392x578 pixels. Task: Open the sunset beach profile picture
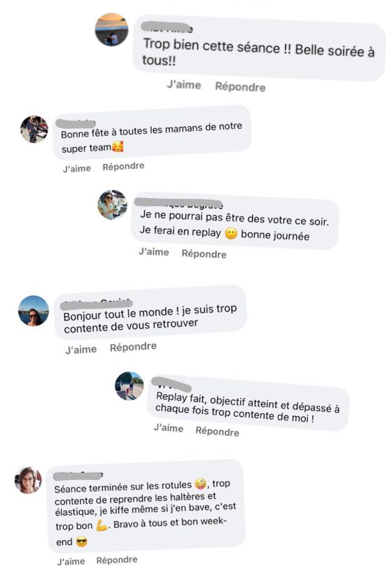(111, 29)
